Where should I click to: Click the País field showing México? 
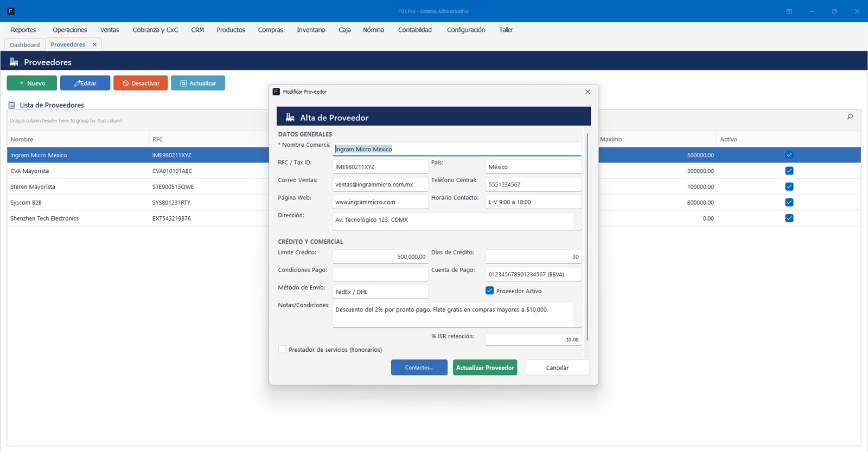click(533, 167)
